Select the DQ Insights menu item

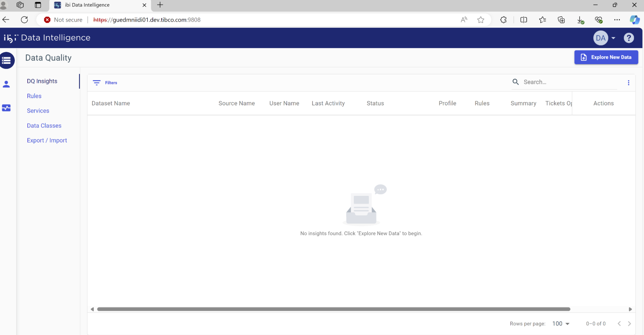pyautogui.click(x=42, y=81)
